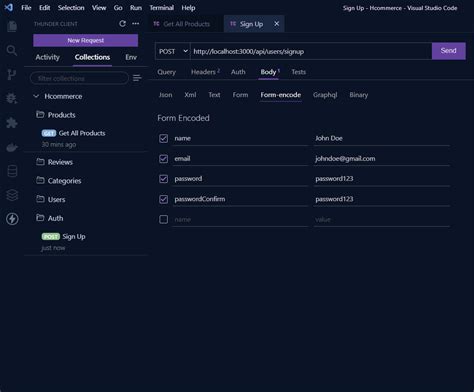Open the Sign Up request in Auth
This screenshot has height=392, width=474.
74,237
